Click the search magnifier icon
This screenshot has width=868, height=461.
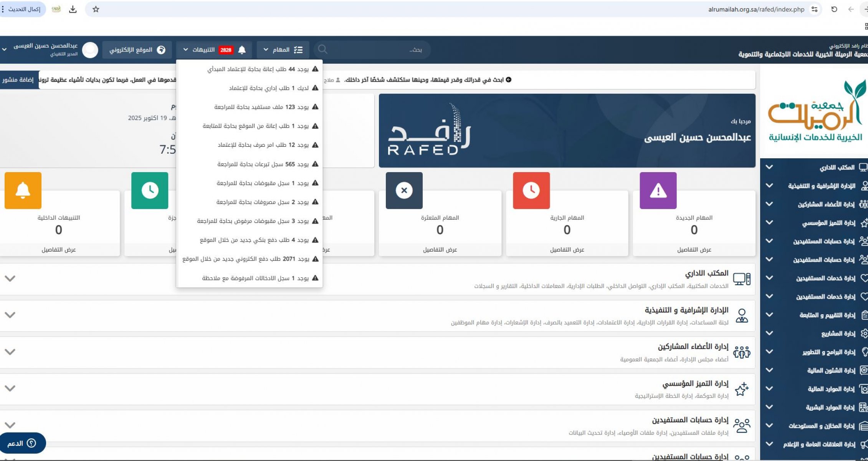(x=322, y=50)
